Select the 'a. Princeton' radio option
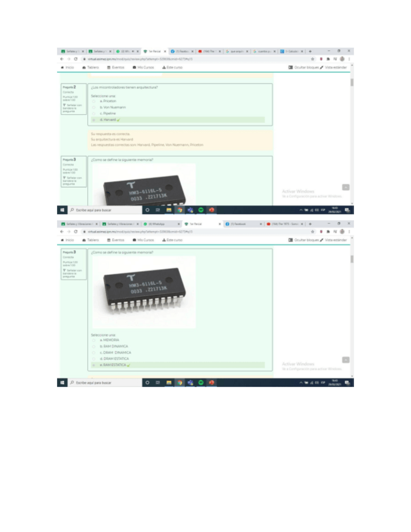Screen dimensions: 411x532 94,100
